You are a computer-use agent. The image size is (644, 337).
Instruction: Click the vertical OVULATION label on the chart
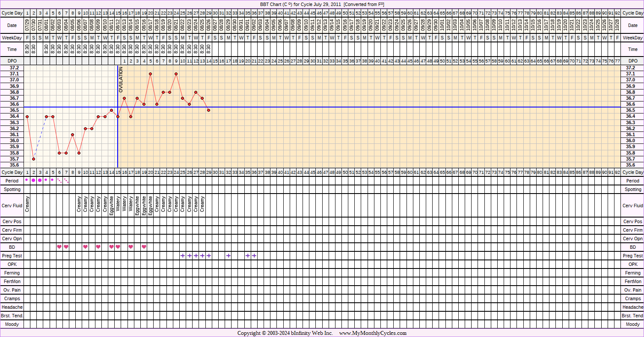pos(121,80)
